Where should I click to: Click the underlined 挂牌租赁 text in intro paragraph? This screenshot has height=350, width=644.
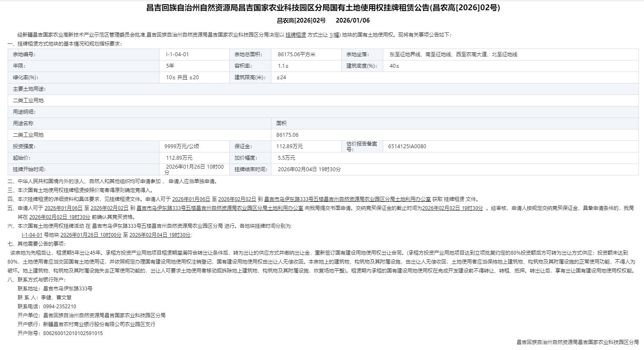point(296,35)
